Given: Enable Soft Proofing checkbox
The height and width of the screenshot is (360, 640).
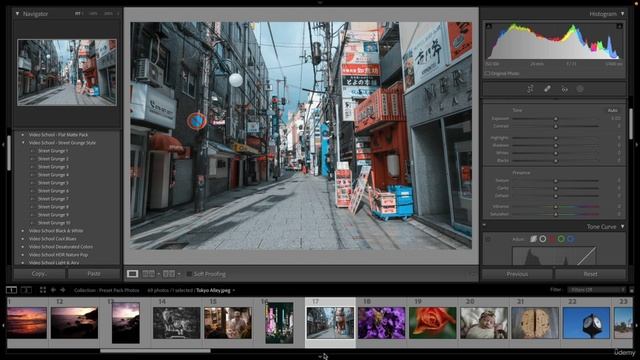Looking at the screenshot, I should (x=189, y=274).
